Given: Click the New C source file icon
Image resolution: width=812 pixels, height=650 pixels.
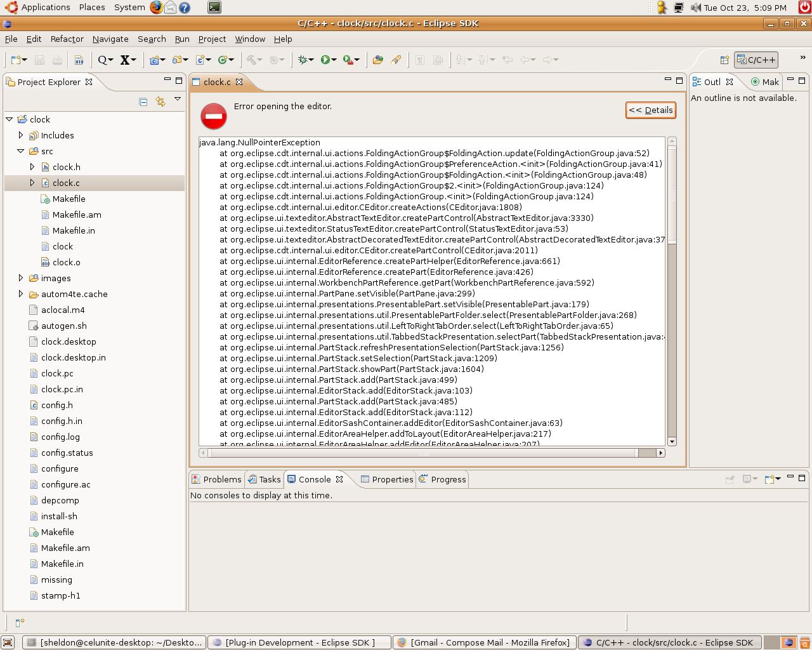Looking at the screenshot, I should [x=200, y=60].
